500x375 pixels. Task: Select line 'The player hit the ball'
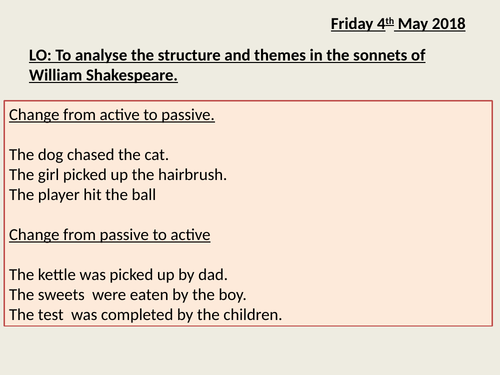coord(82,195)
